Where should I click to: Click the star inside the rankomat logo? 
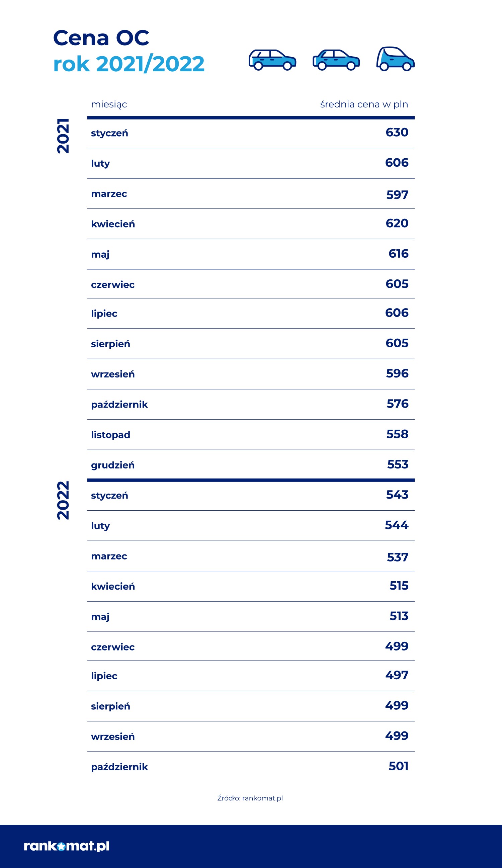(61, 846)
